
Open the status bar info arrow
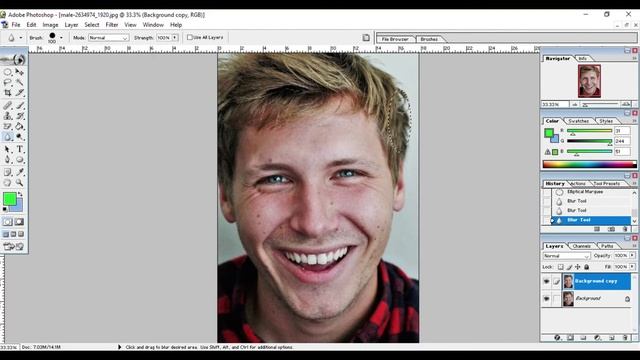click(120, 347)
